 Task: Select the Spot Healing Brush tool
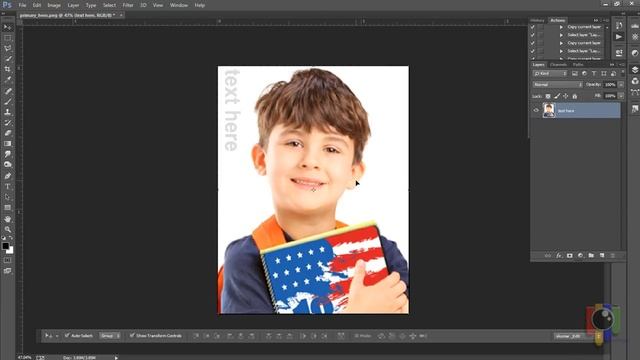[7, 91]
